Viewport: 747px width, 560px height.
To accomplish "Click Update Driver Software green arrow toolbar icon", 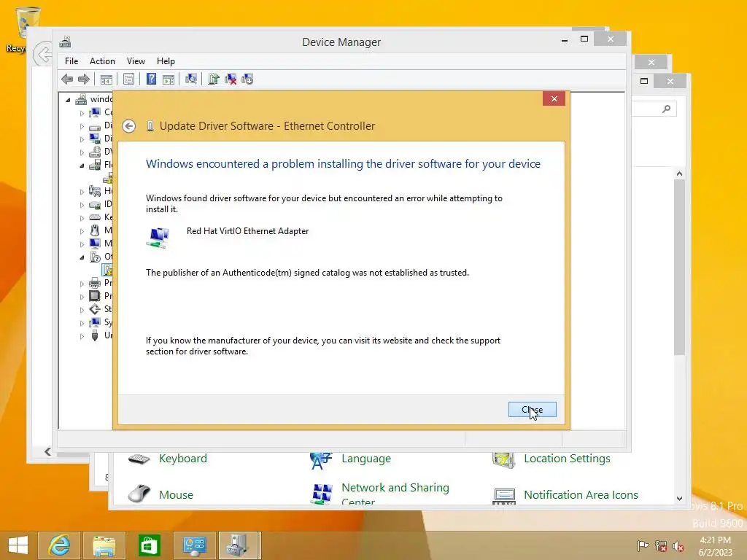I will [x=214, y=79].
